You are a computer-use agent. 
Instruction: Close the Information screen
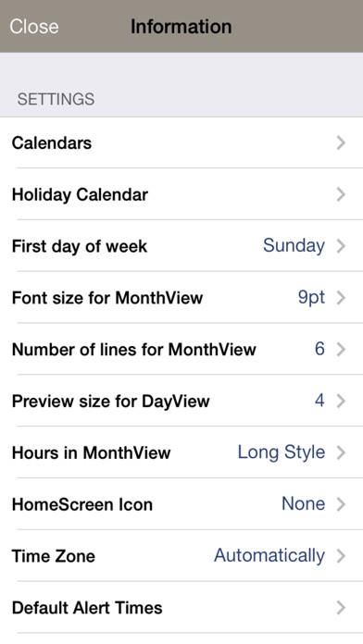coord(34,27)
